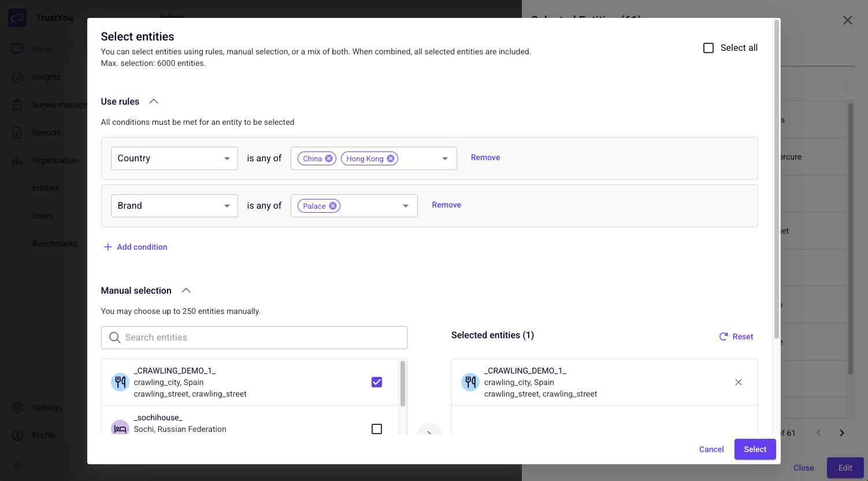The image size is (868, 481).
Task: Open Organization in the sidebar
Action: tap(55, 160)
